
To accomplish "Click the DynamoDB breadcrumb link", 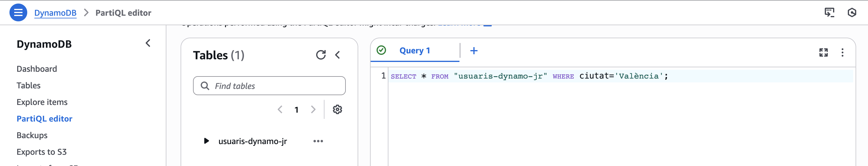I will (x=55, y=13).
